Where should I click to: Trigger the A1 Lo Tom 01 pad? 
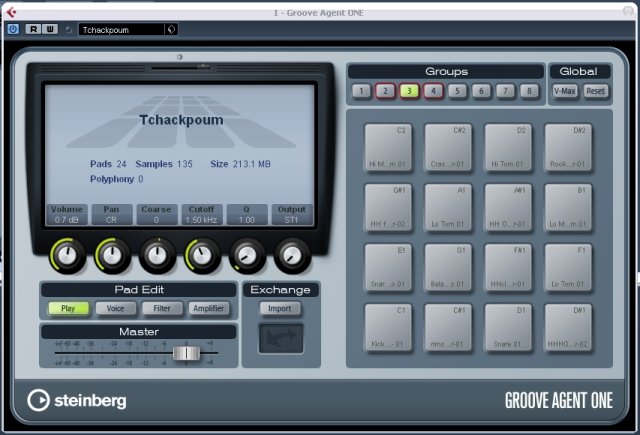[448, 208]
